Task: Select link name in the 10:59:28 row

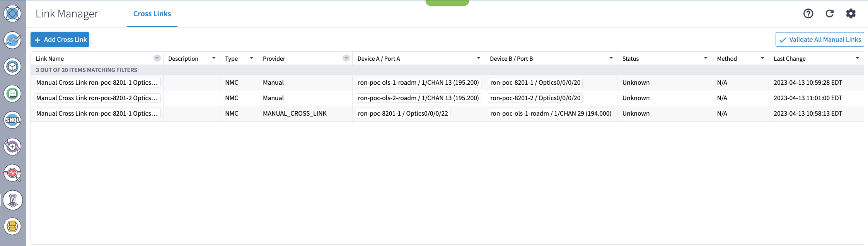Action: coord(97,82)
